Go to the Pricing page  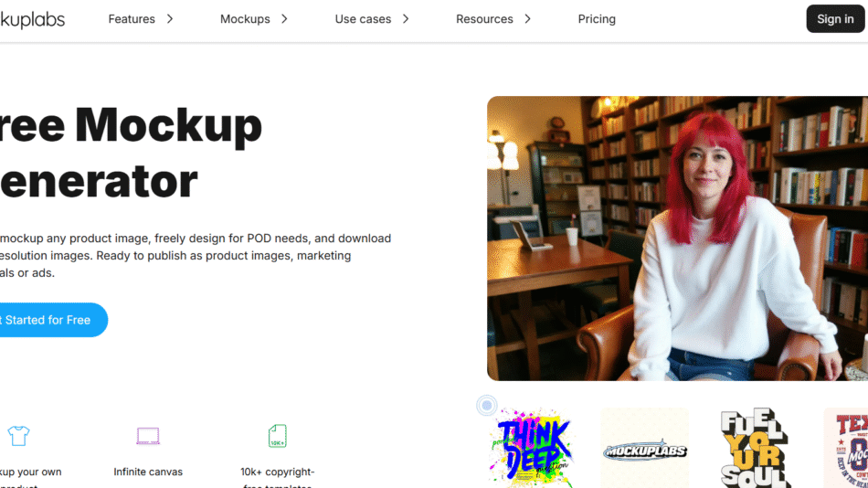point(597,19)
